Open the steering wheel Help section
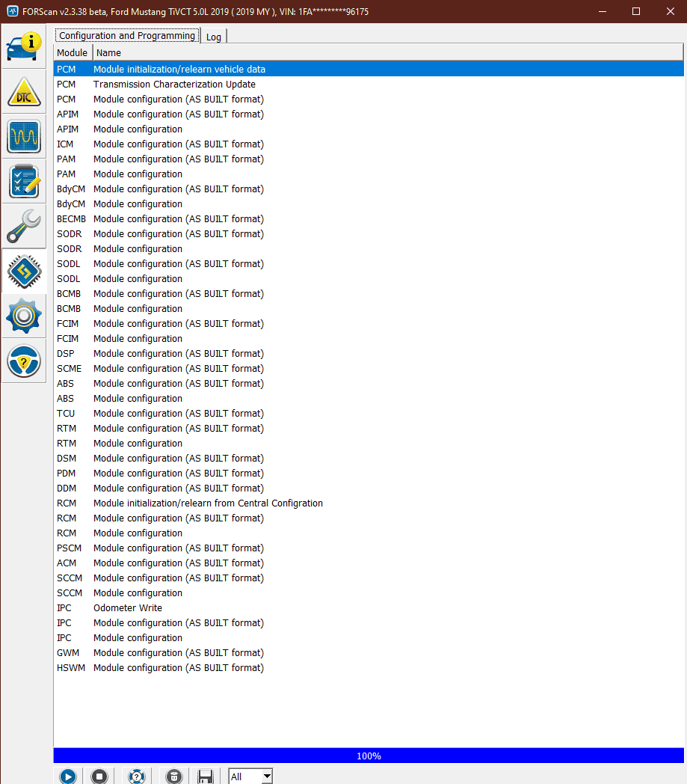 point(23,361)
